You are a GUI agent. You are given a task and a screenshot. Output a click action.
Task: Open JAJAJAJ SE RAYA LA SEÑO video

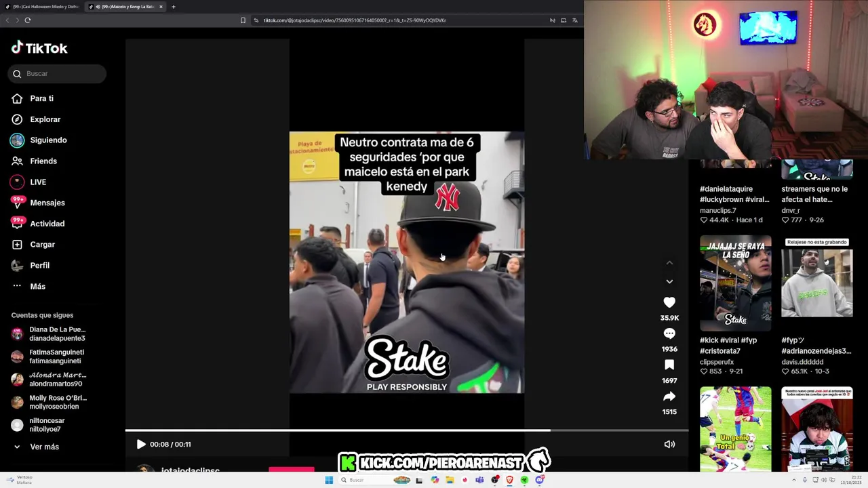pos(736,283)
